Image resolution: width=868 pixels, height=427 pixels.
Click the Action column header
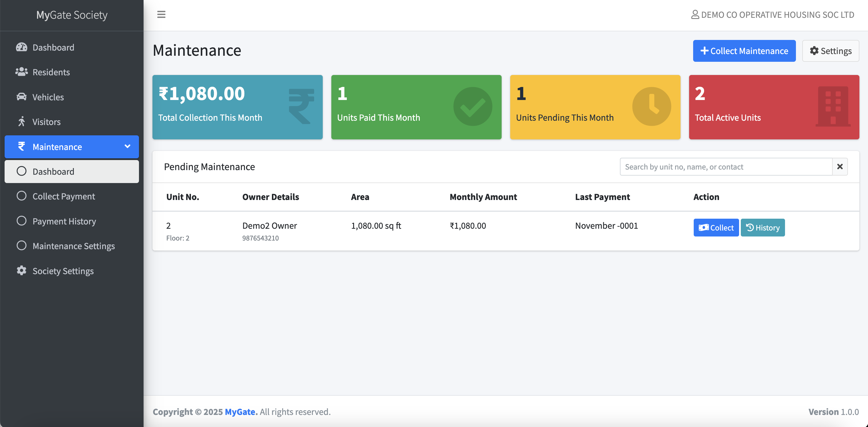tap(706, 197)
